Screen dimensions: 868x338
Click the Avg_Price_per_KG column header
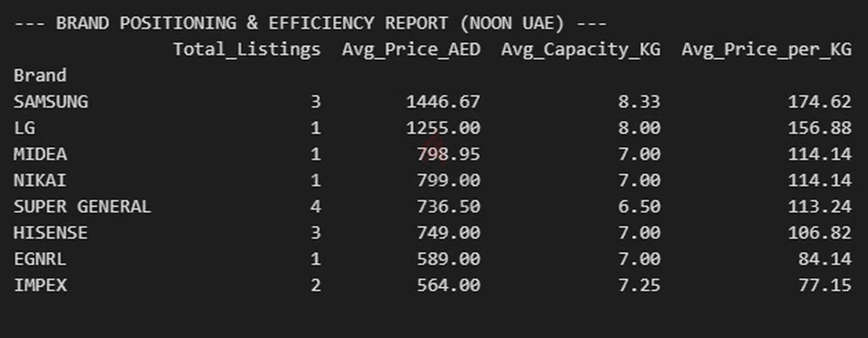pos(766,50)
